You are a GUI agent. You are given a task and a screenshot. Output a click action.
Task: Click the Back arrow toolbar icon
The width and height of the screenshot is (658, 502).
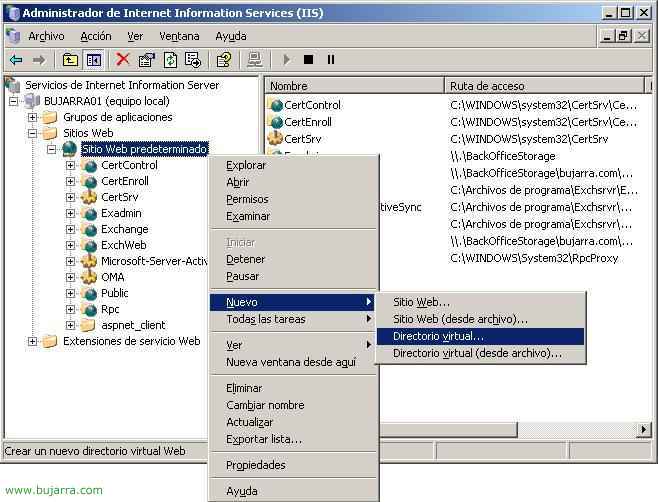16,60
